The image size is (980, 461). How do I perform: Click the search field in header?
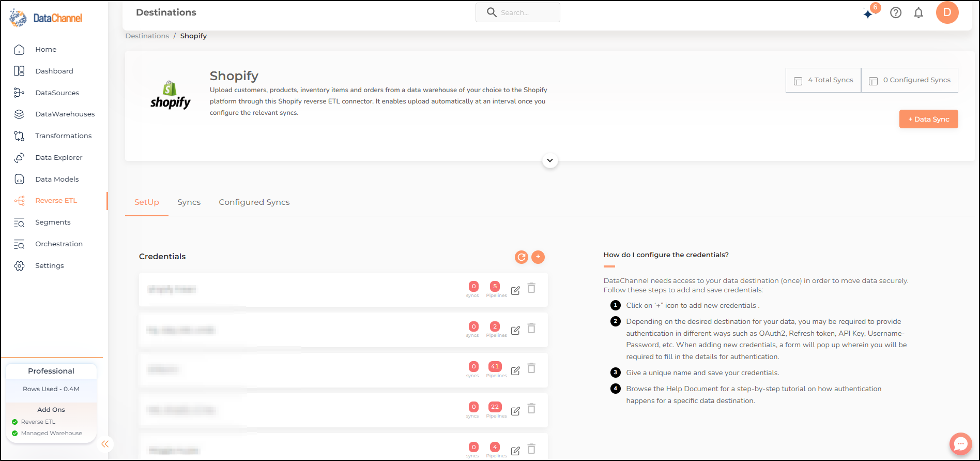point(517,12)
